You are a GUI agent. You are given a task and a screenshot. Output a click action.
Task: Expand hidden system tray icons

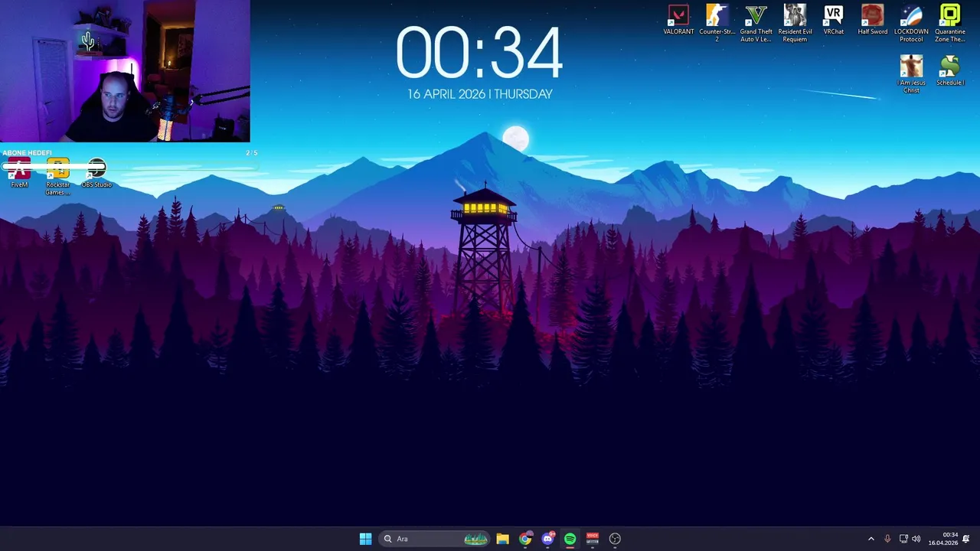pos(871,539)
